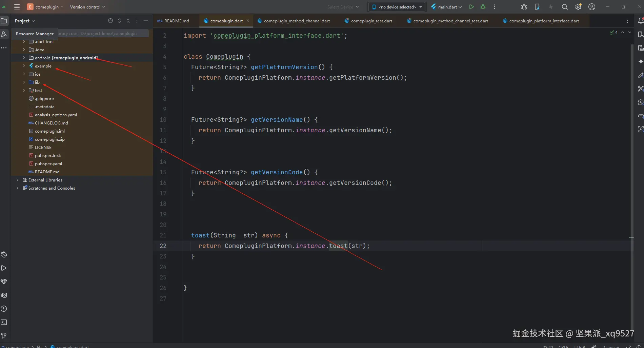Show more tool windows ellipsis
Viewport: 644px width, 348px height.
(4, 48)
